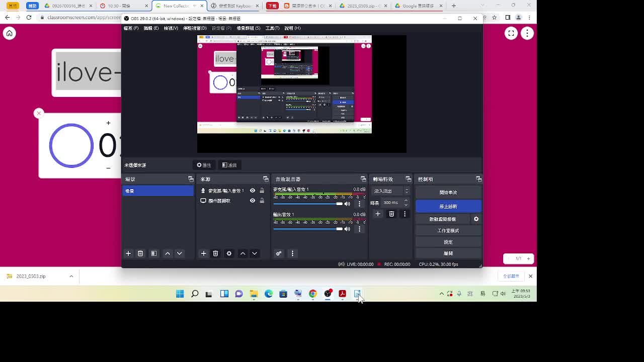Open the 停駐視窗 (D) menu
This screenshot has height=362, width=644.
point(195,28)
